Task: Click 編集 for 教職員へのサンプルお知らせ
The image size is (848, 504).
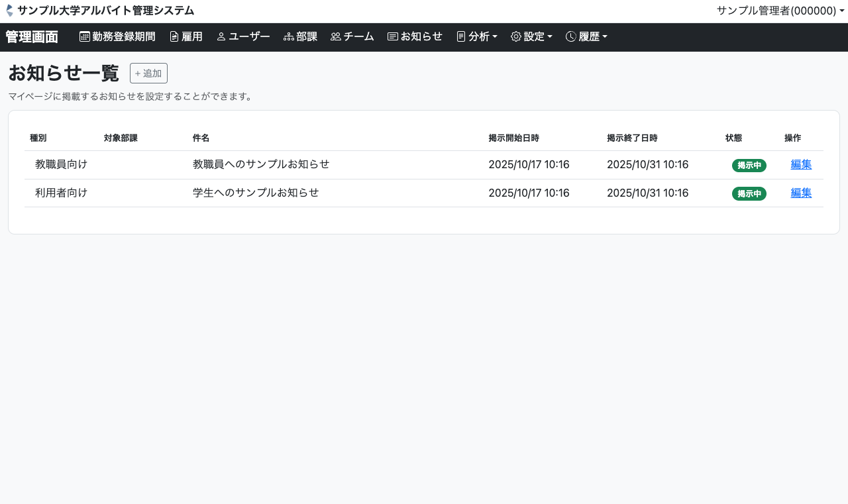Action: [x=801, y=165]
